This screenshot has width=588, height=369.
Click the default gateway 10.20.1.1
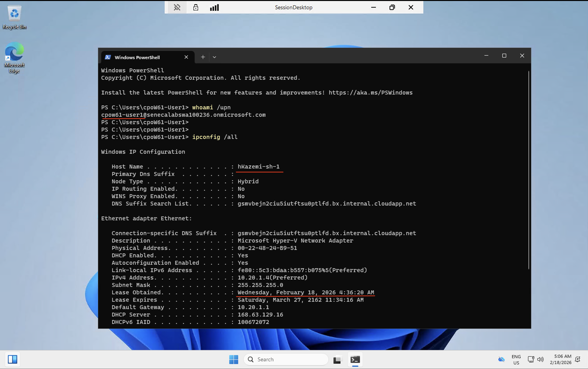(x=253, y=307)
